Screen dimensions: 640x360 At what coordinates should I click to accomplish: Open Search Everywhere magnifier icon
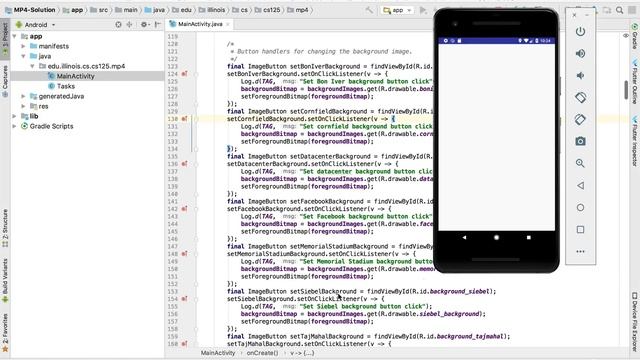pyautogui.click(x=620, y=10)
